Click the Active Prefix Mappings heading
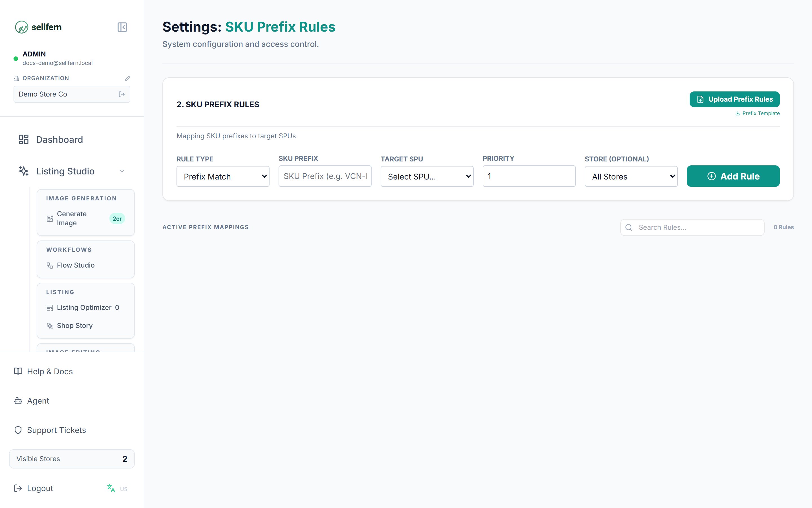The height and width of the screenshot is (508, 812). click(x=205, y=227)
